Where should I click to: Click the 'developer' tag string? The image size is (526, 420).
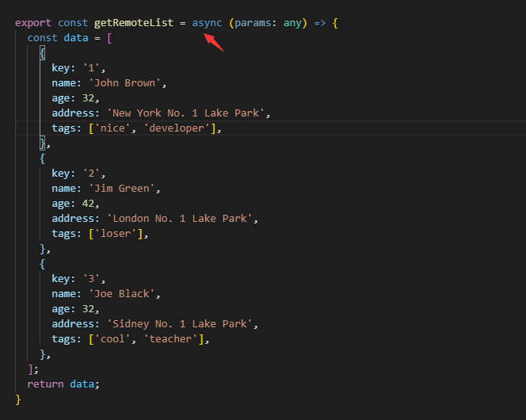coord(177,128)
